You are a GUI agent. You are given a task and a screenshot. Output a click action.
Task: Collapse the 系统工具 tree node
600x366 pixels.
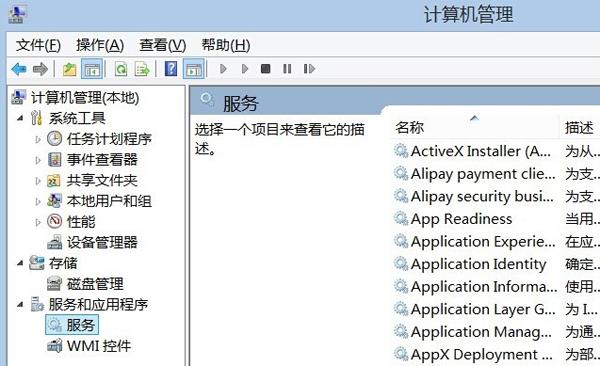pos(20,118)
